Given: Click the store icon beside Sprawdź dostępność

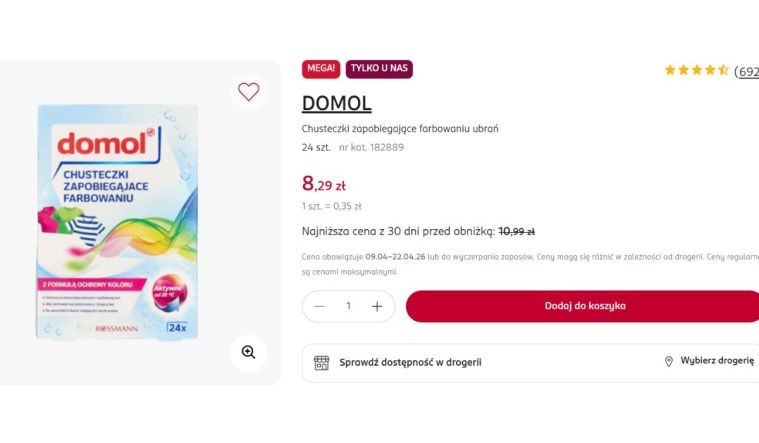Looking at the screenshot, I should (x=321, y=362).
